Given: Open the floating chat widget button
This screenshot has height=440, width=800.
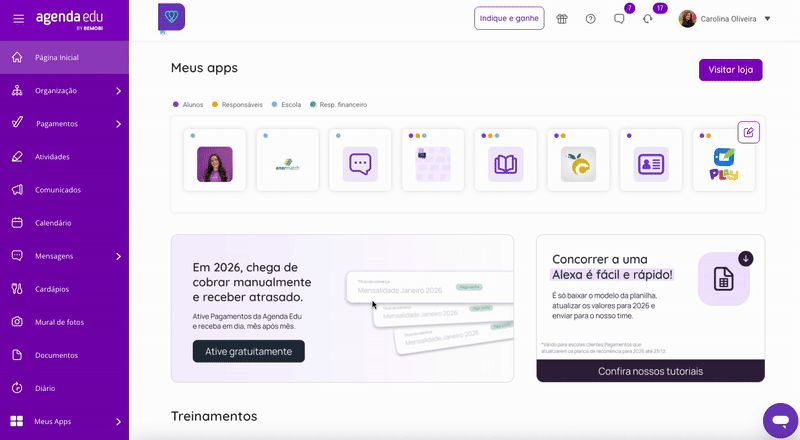Looking at the screenshot, I should click(781, 421).
